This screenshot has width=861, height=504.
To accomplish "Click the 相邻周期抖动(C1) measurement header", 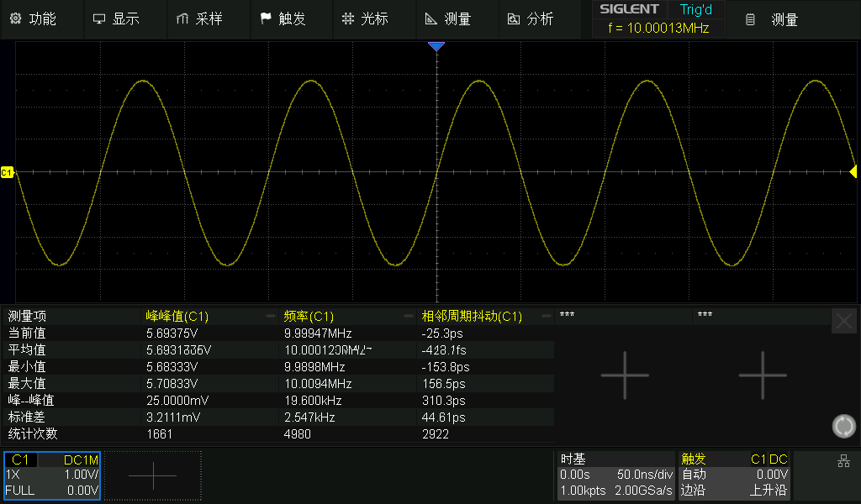I will pyautogui.click(x=472, y=317).
